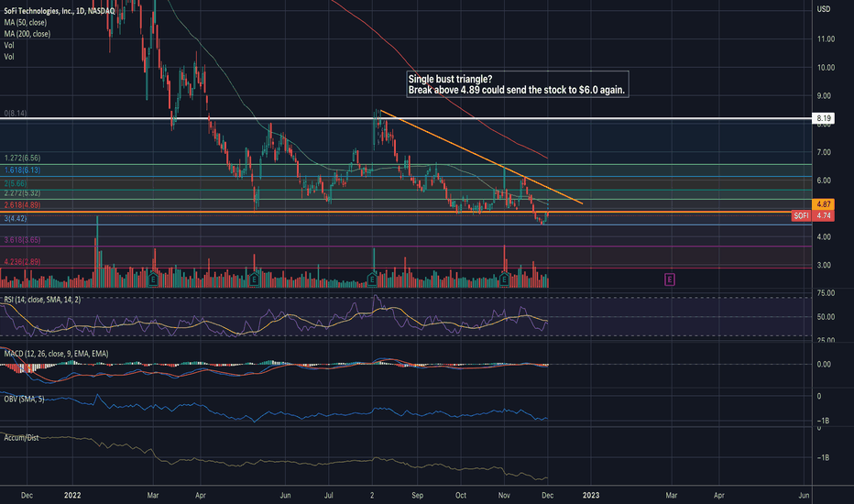Open the USD currency selector

(x=824, y=9)
